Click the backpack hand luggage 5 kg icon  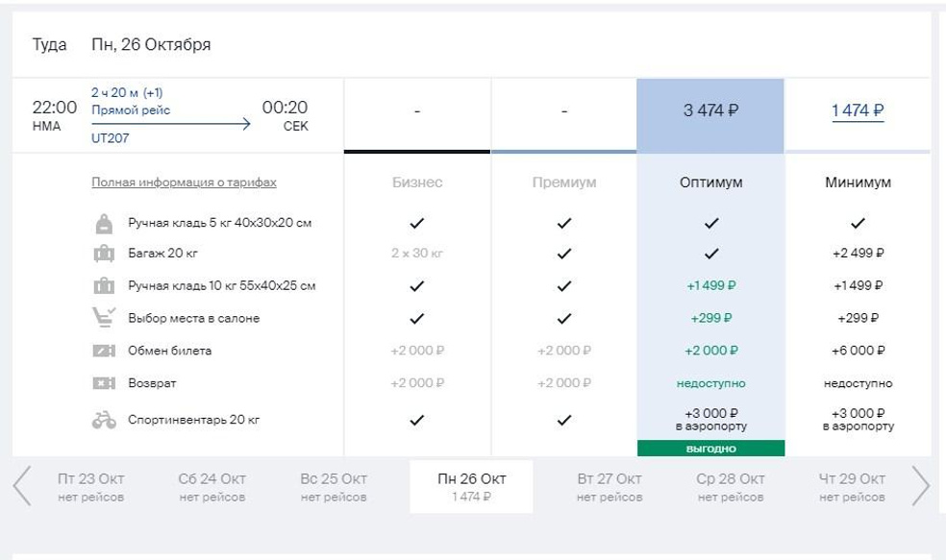104,224
